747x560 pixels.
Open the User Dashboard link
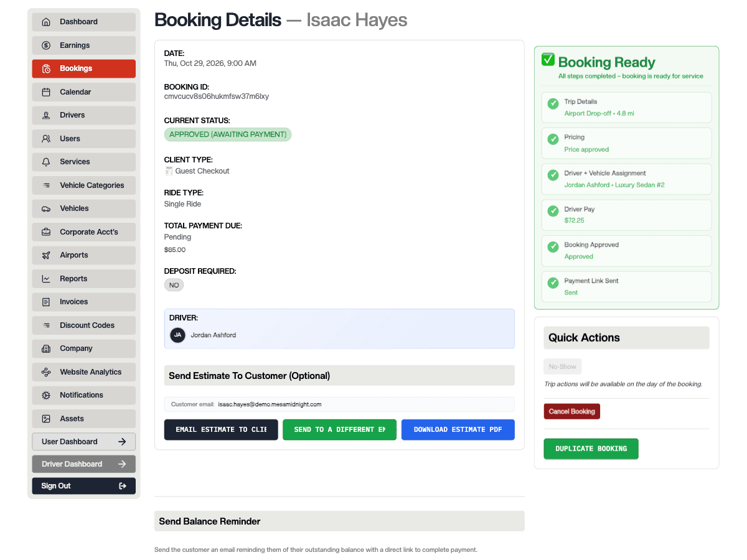point(84,442)
